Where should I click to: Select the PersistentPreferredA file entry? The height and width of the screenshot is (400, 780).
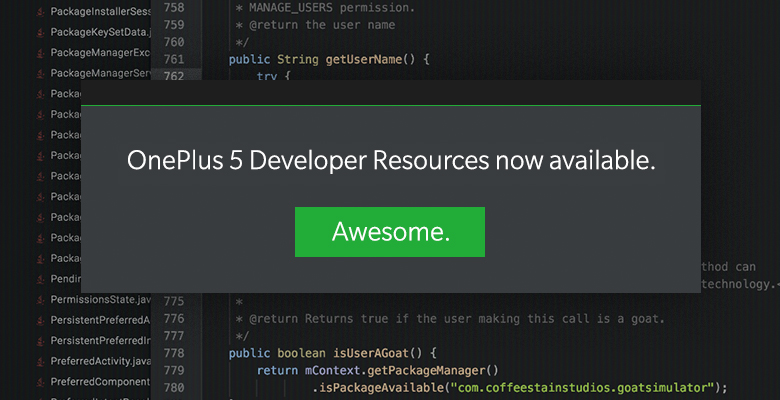click(100, 320)
